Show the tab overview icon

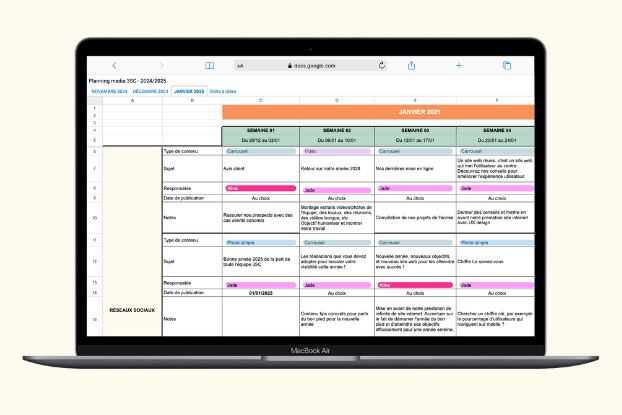point(507,65)
